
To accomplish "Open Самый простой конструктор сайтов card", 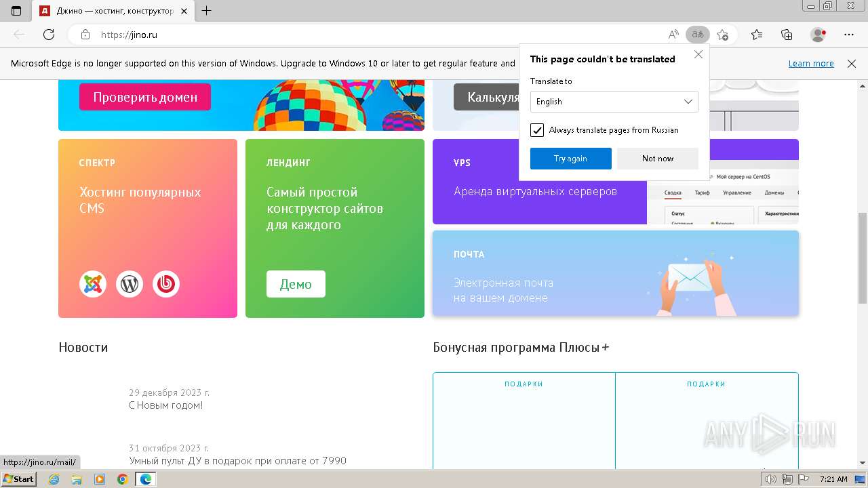I will pyautogui.click(x=335, y=228).
